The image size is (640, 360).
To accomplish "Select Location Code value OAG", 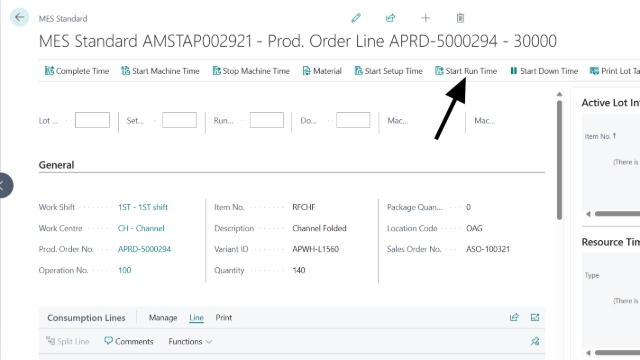I will tap(474, 228).
